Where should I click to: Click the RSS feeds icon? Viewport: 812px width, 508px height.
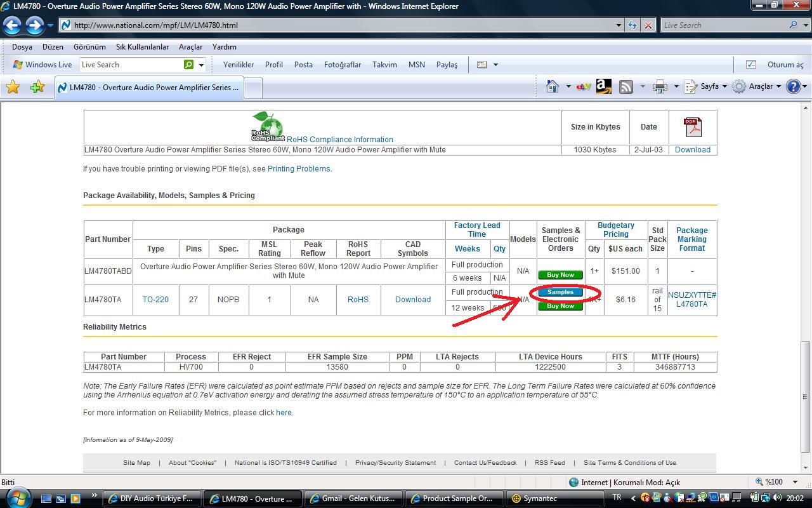click(626, 87)
